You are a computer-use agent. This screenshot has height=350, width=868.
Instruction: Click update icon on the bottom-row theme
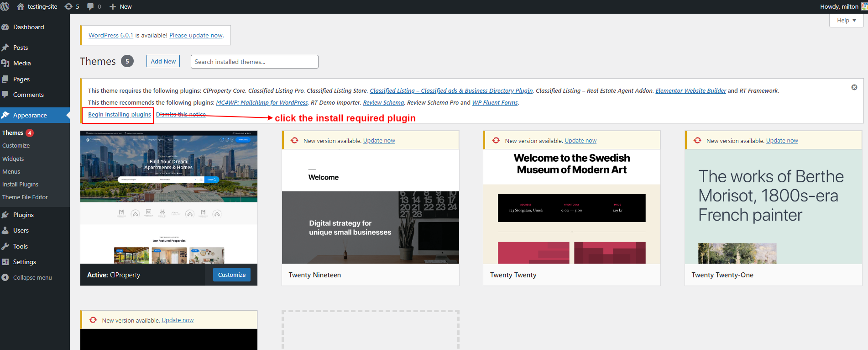[93, 320]
